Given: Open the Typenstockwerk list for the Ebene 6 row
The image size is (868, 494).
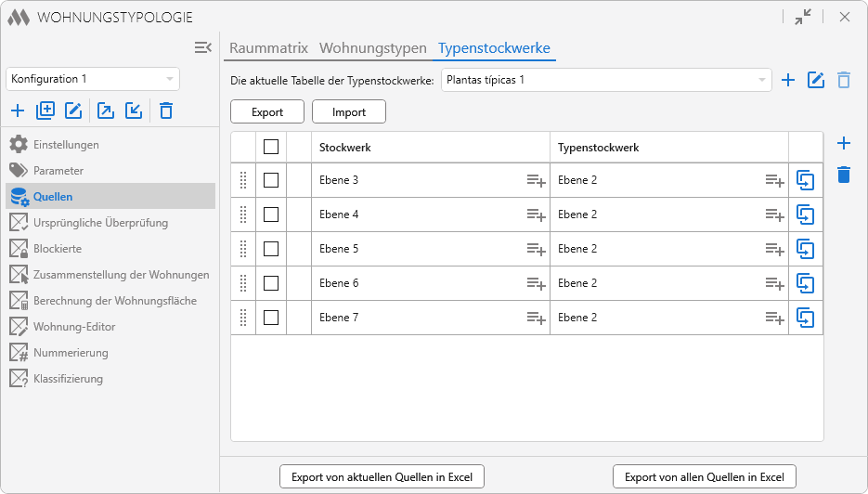Looking at the screenshot, I should coord(774,283).
